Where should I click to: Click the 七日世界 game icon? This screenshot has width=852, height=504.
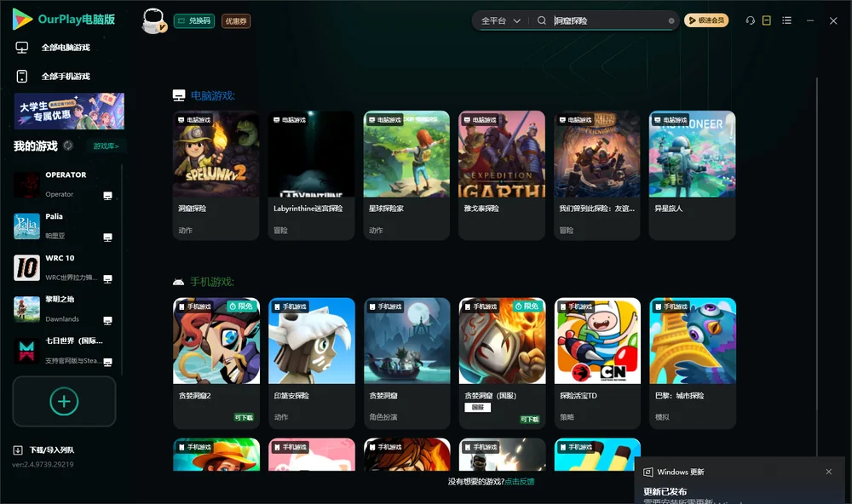pos(26,351)
